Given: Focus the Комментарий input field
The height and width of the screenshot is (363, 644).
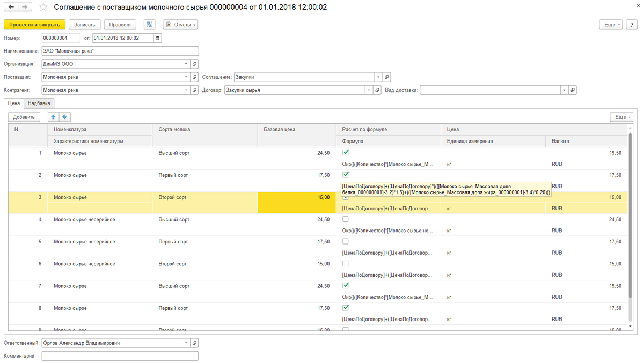Looking at the screenshot, I should 120,356.
